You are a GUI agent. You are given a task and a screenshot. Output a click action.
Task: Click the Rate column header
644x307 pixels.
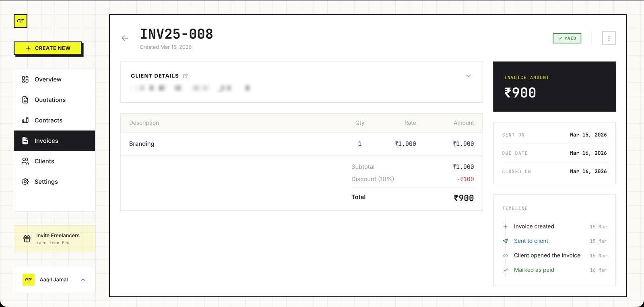point(410,123)
